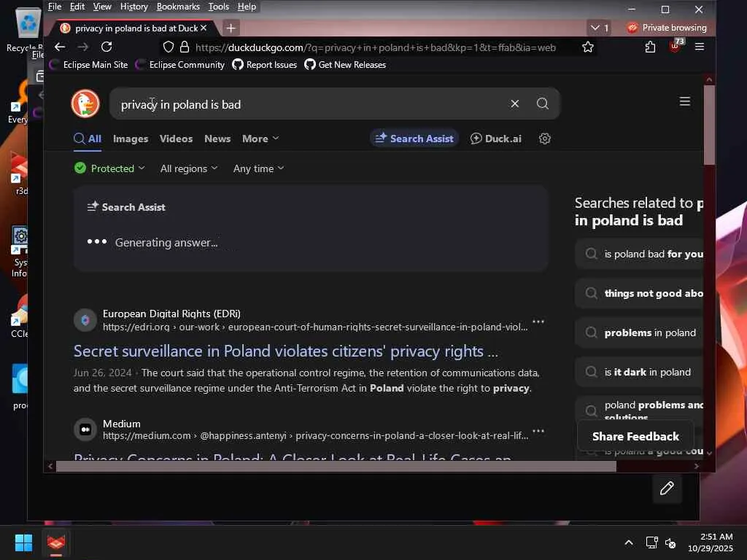747x560 pixels.
Task: Open the File menu
Action: pos(55,7)
